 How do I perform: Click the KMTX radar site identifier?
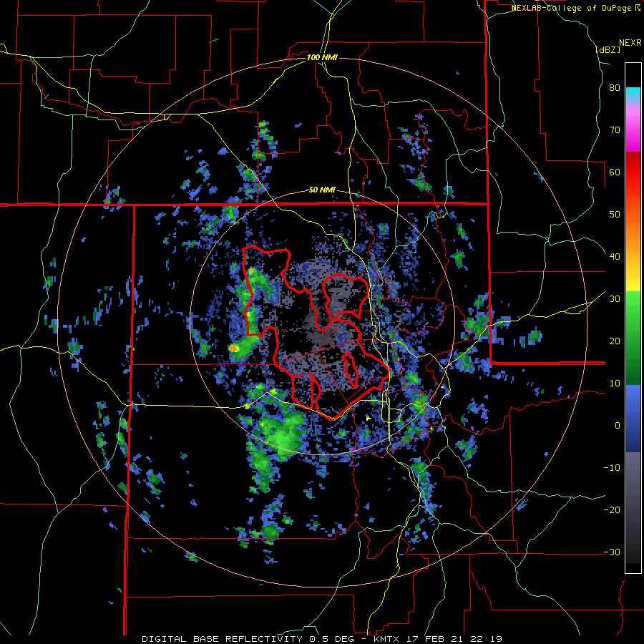[386, 639]
